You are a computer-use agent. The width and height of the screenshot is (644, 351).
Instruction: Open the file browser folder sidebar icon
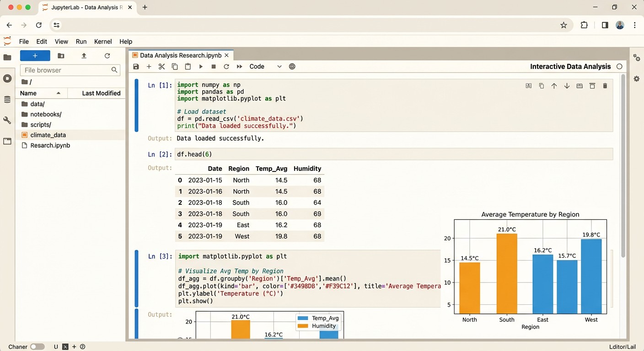pyautogui.click(x=7, y=58)
